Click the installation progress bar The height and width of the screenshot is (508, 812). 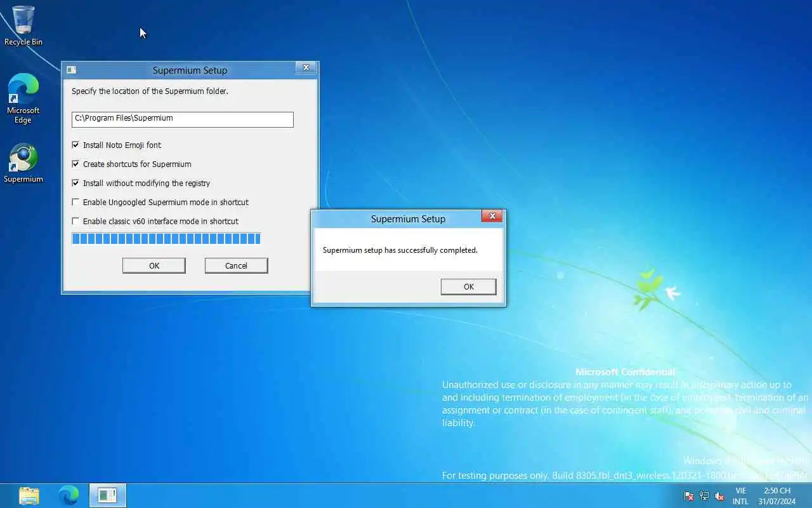click(166, 239)
